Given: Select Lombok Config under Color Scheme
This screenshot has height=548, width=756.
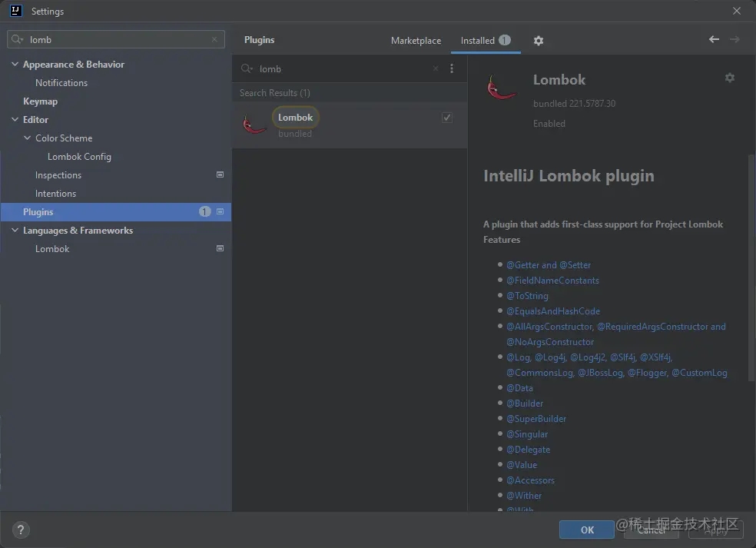Looking at the screenshot, I should (x=80, y=156).
